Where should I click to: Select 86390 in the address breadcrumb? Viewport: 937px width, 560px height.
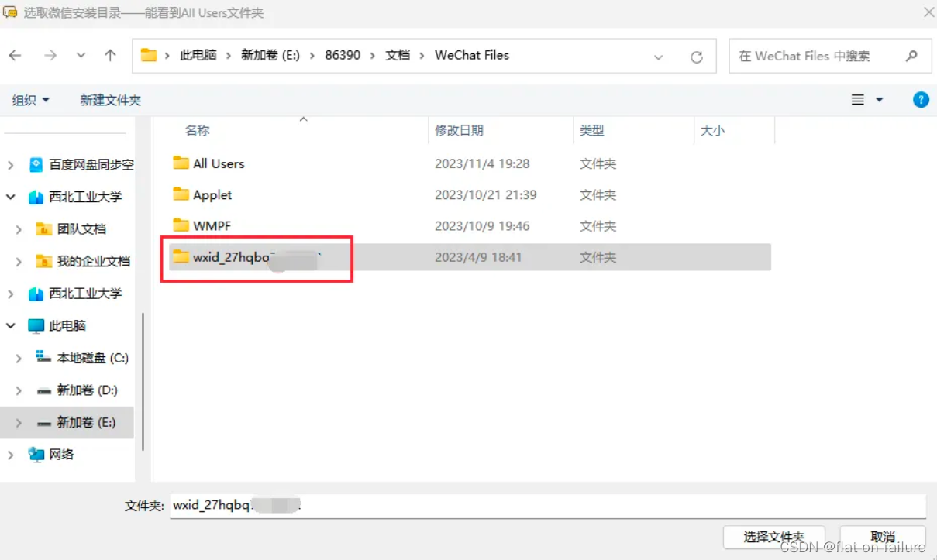click(343, 56)
